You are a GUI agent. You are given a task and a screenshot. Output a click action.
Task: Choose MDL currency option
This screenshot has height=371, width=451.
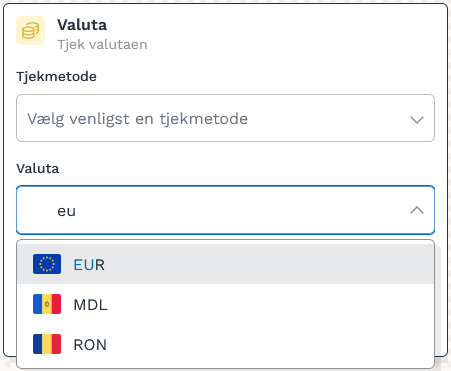[x=225, y=304]
